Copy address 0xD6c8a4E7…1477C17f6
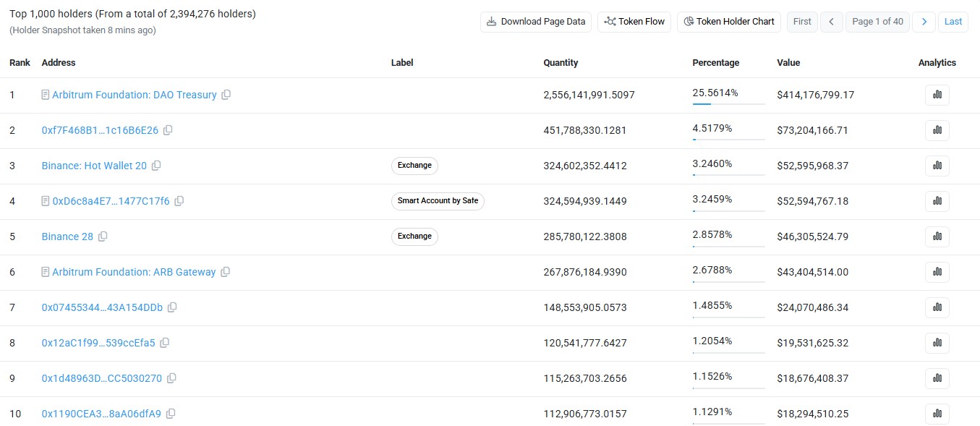The height and width of the screenshot is (426, 980). pyautogui.click(x=179, y=201)
